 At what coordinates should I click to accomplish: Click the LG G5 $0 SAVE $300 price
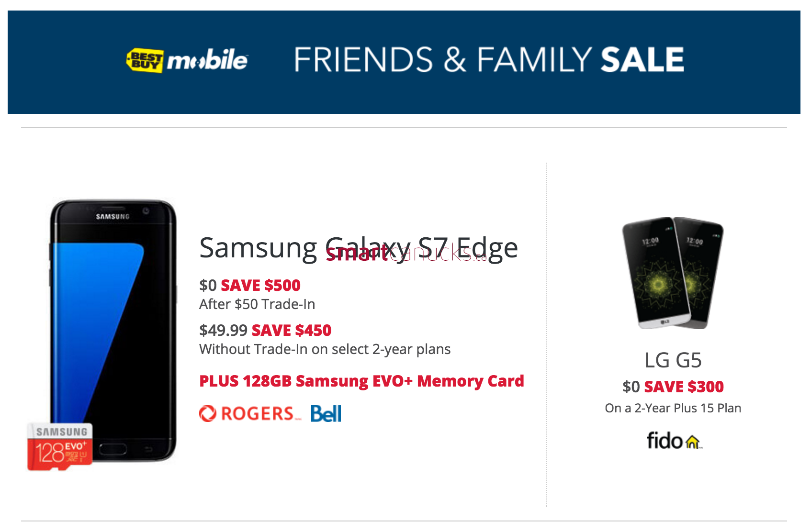[x=673, y=387]
